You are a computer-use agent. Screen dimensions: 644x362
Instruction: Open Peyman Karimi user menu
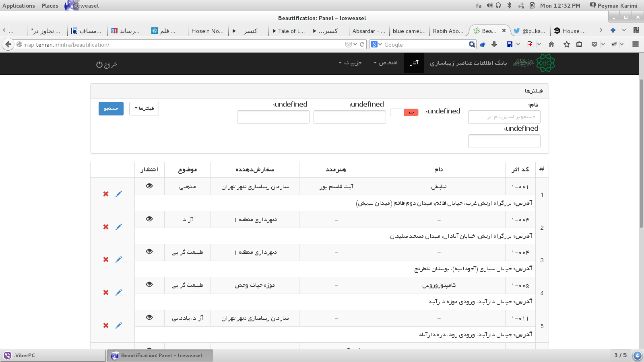click(x=614, y=6)
